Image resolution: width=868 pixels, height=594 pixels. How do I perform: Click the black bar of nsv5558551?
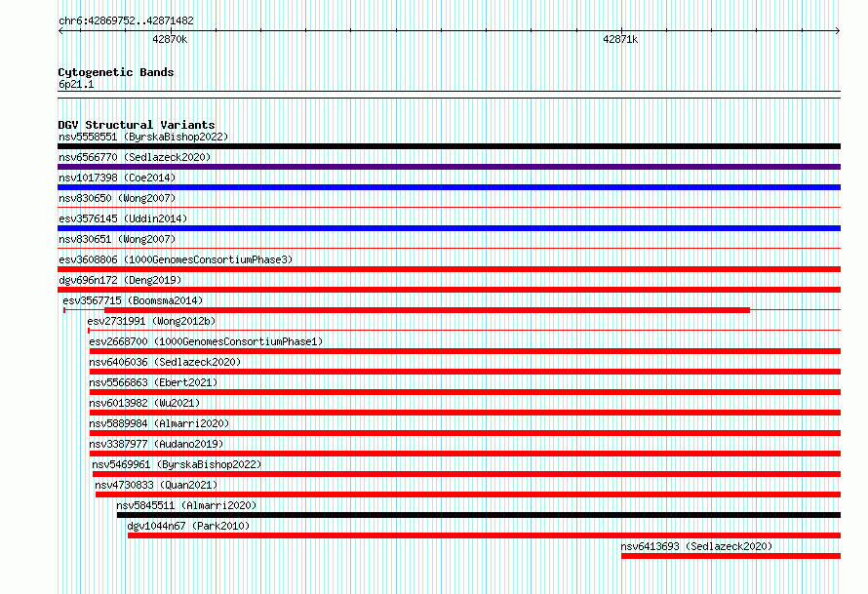coord(449,146)
